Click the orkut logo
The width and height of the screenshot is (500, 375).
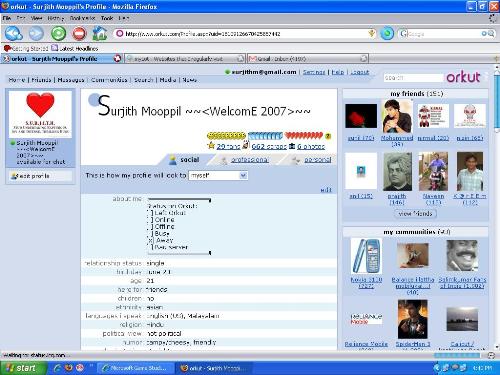pyautogui.click(x=463, y=77)
